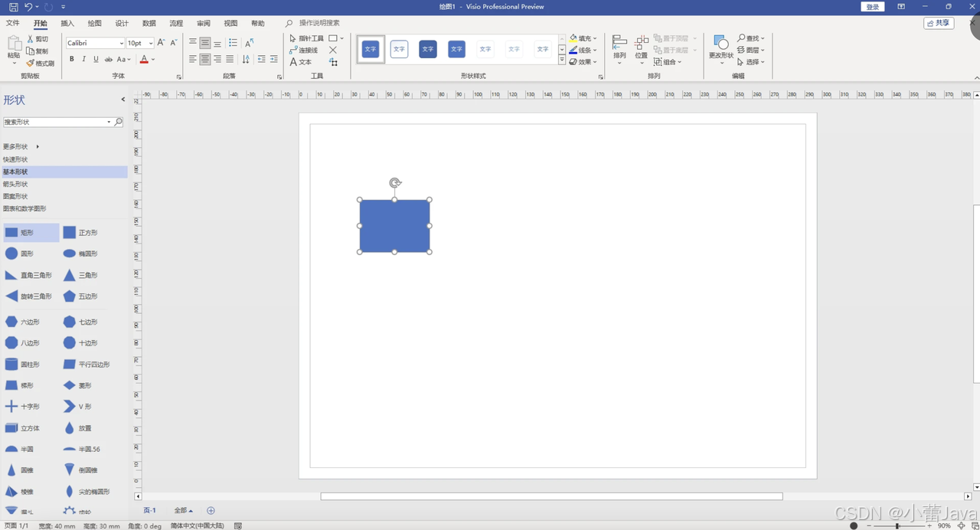Image resolution: width=980 pixels, height=530 pixels.
Task: Open the 10pt font size dropdown
Action: pos(151,43)
